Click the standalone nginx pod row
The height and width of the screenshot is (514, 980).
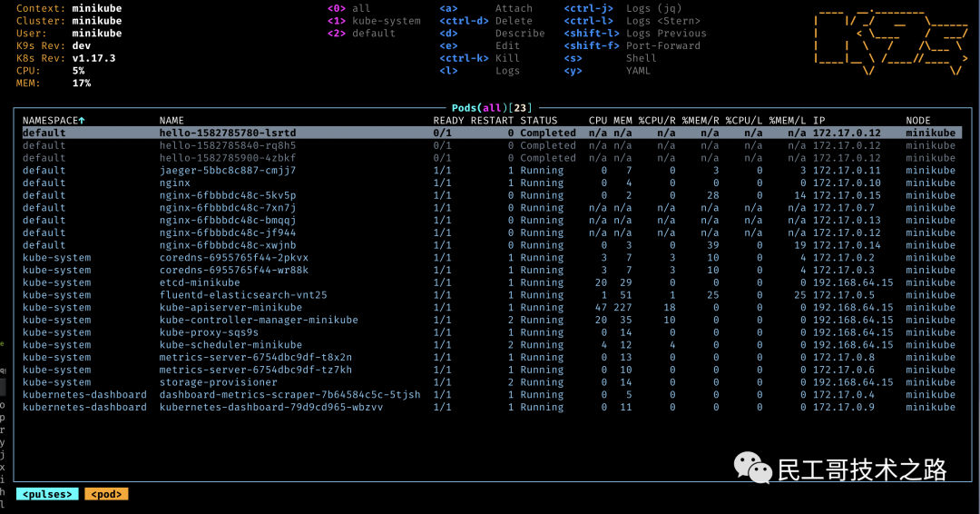coord(492,183)
